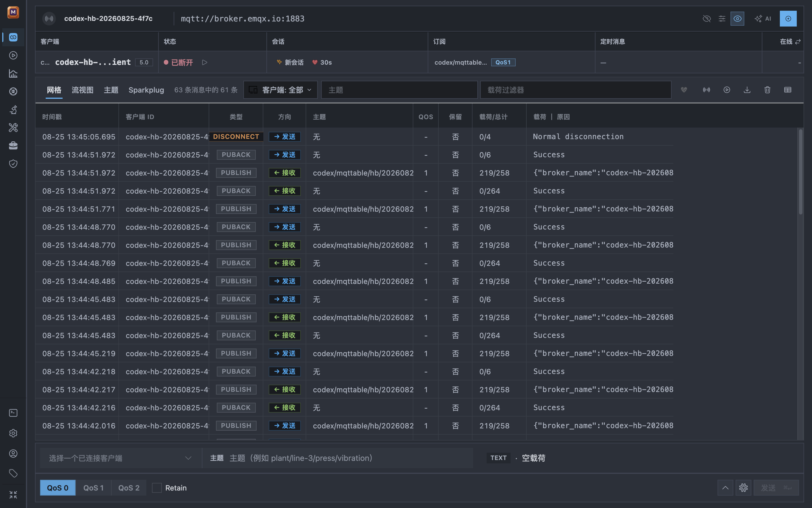Click the collapse window arrows icon
The width and height of the screenshot is (812, 508).
pos(13,494)
